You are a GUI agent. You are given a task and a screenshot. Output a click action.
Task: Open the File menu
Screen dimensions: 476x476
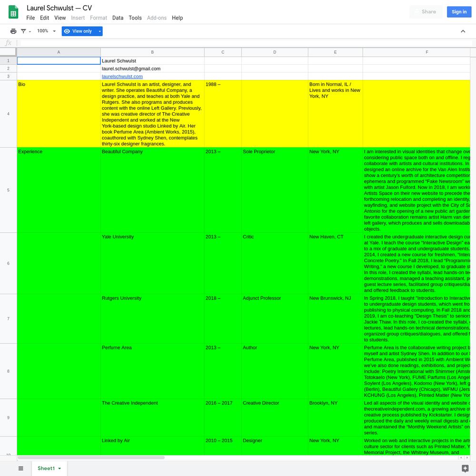click(30, 18)
